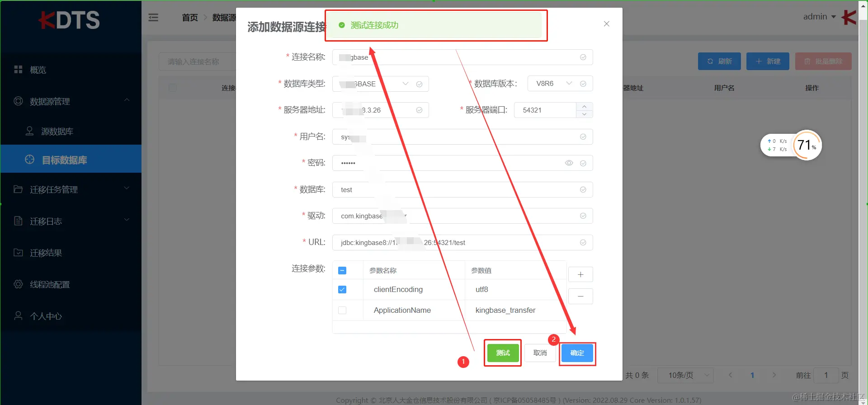Click the 密码 input field
This screenshot has width=868, height=405.
[462, 163]
